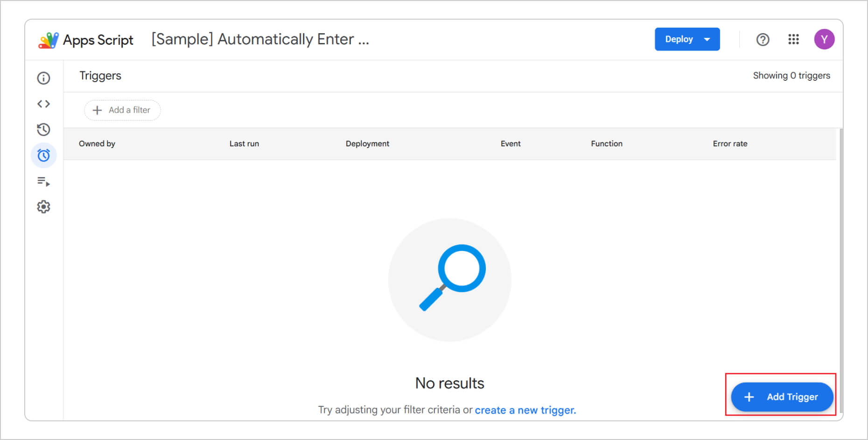Open the Google apps grid icon
This screenshot has height=440, width=868.
click(x=793, y=39)
